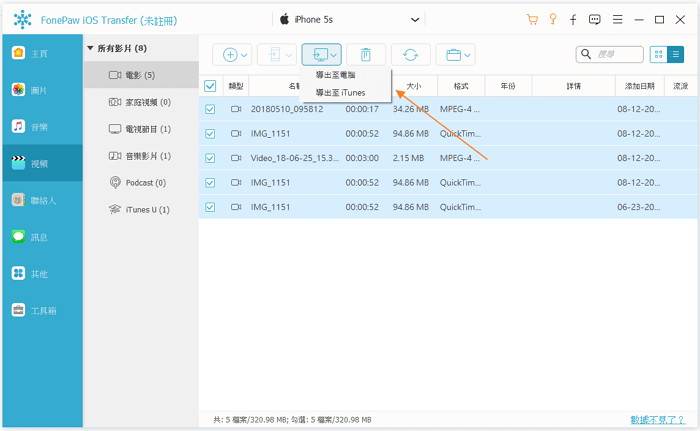The height and width of the screenshot is (431, 700).
Task: Click the 06-23-20 date cell
Action: coord(638,207)
